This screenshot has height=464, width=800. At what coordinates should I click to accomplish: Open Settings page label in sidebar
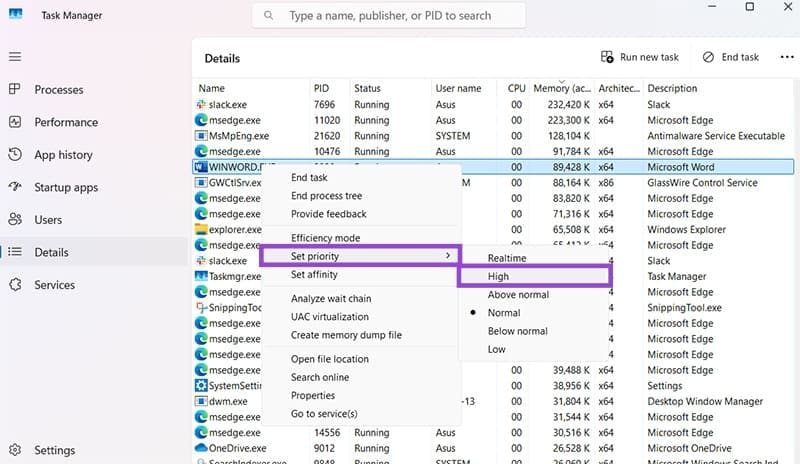pos(55,450)
